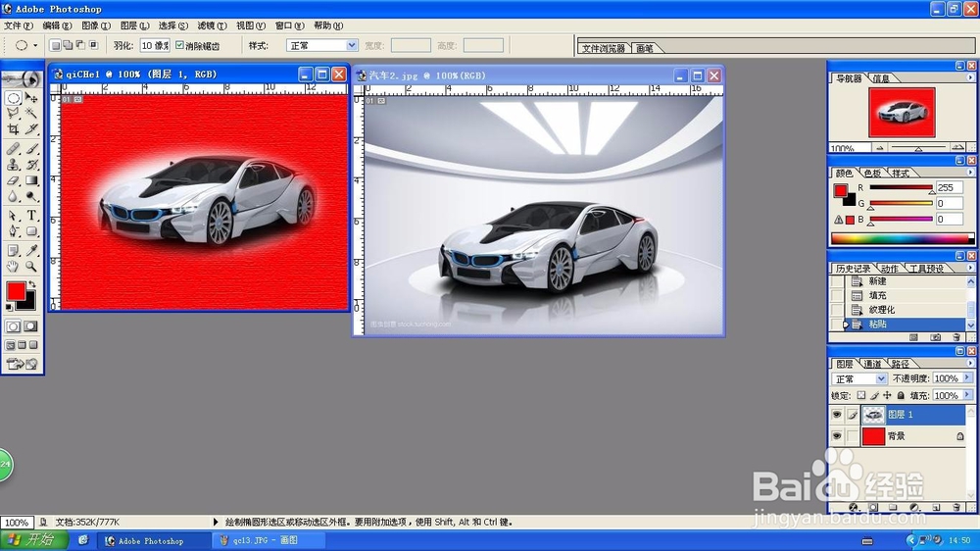Toggle lock transparent pixels in Layers panel
Screen dimensions: 980x551
861,395
